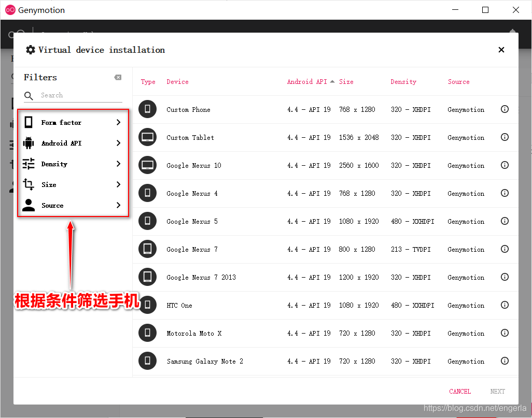
Task: Close the Virtual device installation dialog
Action: (x=501, y=50)
